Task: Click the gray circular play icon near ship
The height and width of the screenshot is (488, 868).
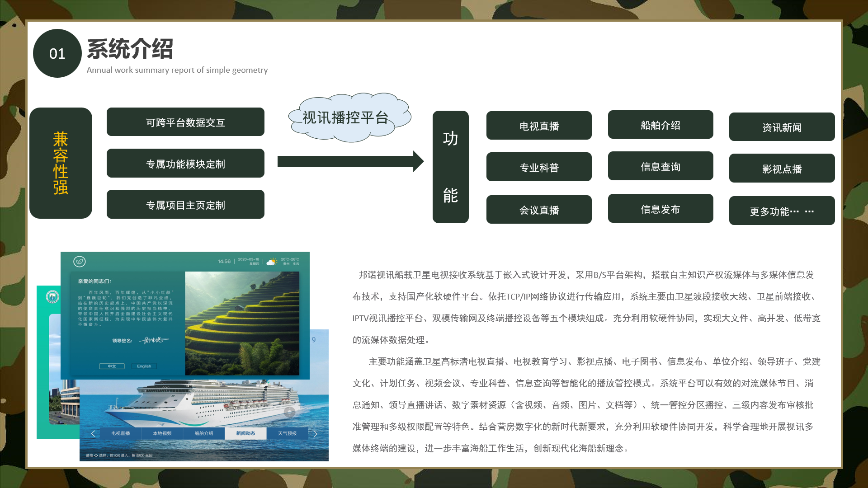Action: 289,412
